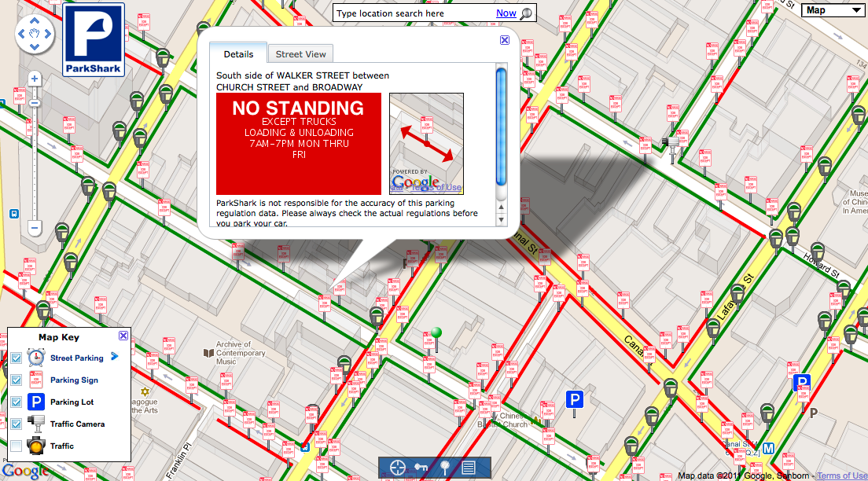Open Terms of Use link at bottom right
Viewport: 868px width, 481px height.
(842, 475)
